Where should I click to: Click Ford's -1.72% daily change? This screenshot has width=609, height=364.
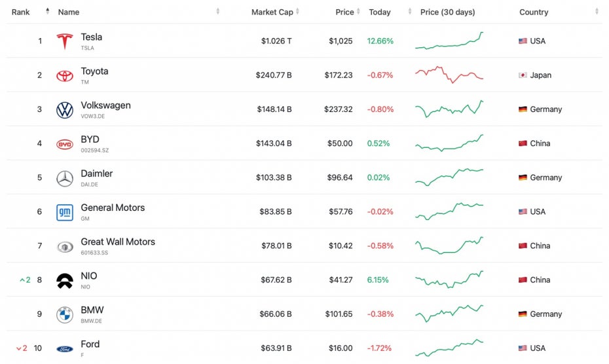[379, 348]
